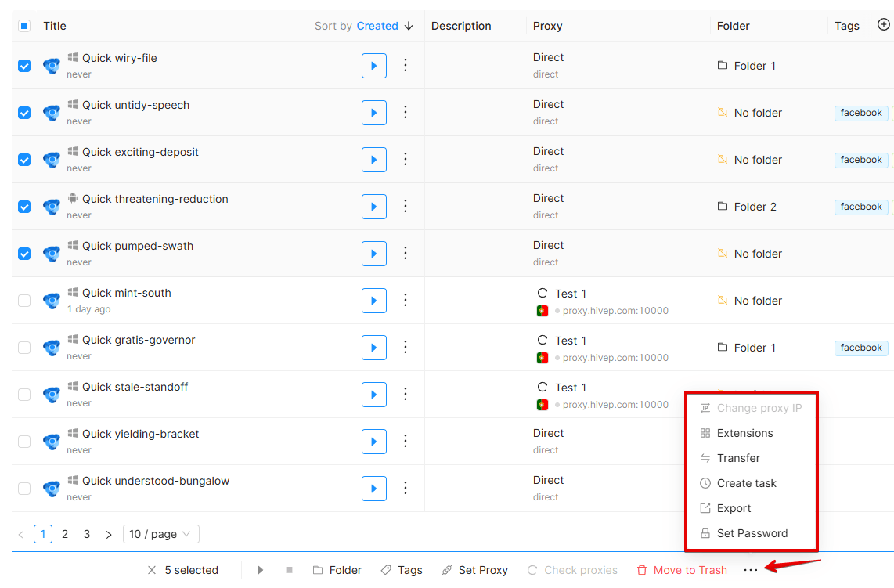Start the Quick stale-standoff profile
Image resolution: width=894 pixels, height=588 pixels.
tap(374, 394)
